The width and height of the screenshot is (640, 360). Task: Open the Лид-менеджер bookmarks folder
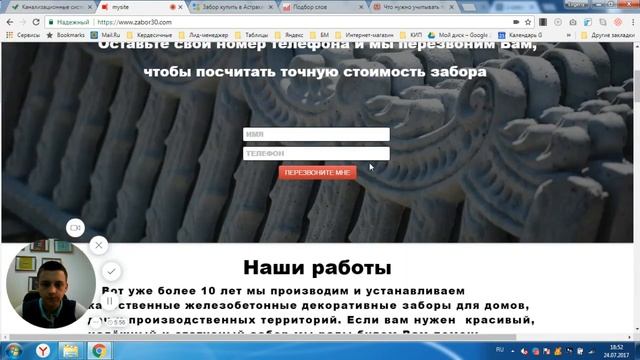pyautogui.click(x=204, y=36)
